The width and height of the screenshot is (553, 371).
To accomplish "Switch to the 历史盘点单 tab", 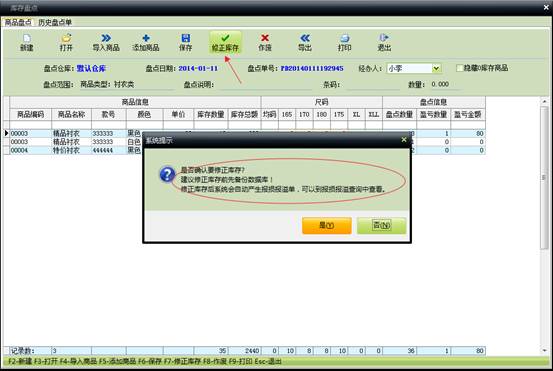I will click(55, 23).
